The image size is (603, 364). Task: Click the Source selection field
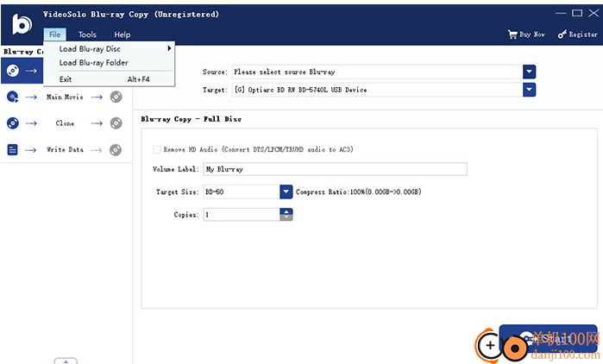(377, 72)
